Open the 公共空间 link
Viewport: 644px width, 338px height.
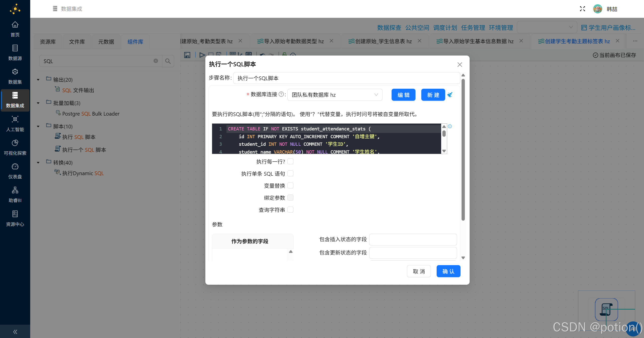tap(417, 27)
